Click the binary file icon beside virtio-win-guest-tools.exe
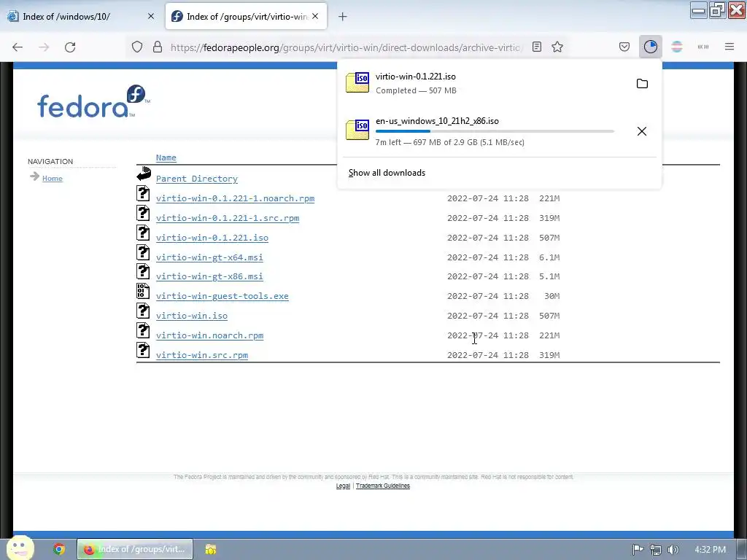This screenshot has width=747, height=560. (x=143, y=291)
